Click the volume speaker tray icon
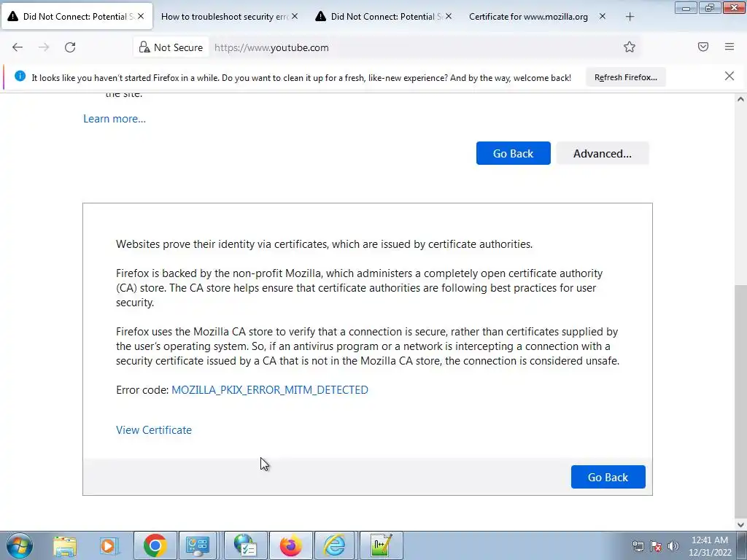 (673, 546)
